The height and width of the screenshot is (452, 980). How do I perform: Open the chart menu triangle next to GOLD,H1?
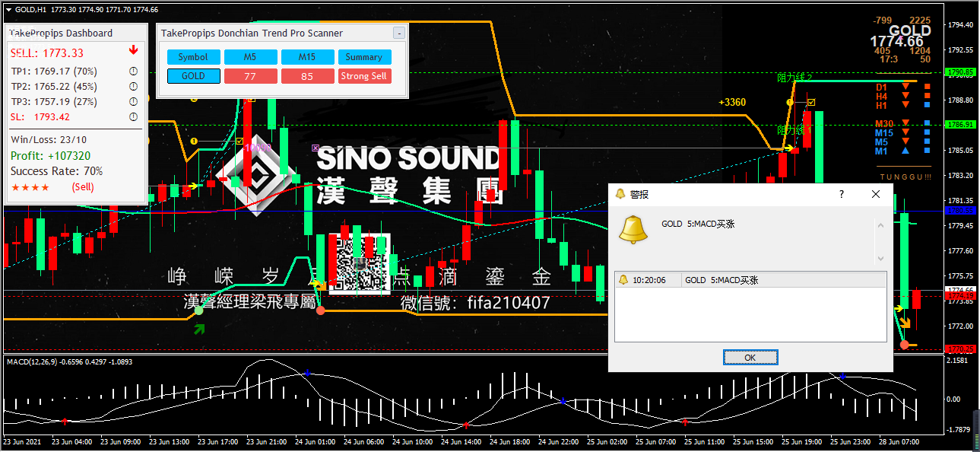(x=8, y=9)
